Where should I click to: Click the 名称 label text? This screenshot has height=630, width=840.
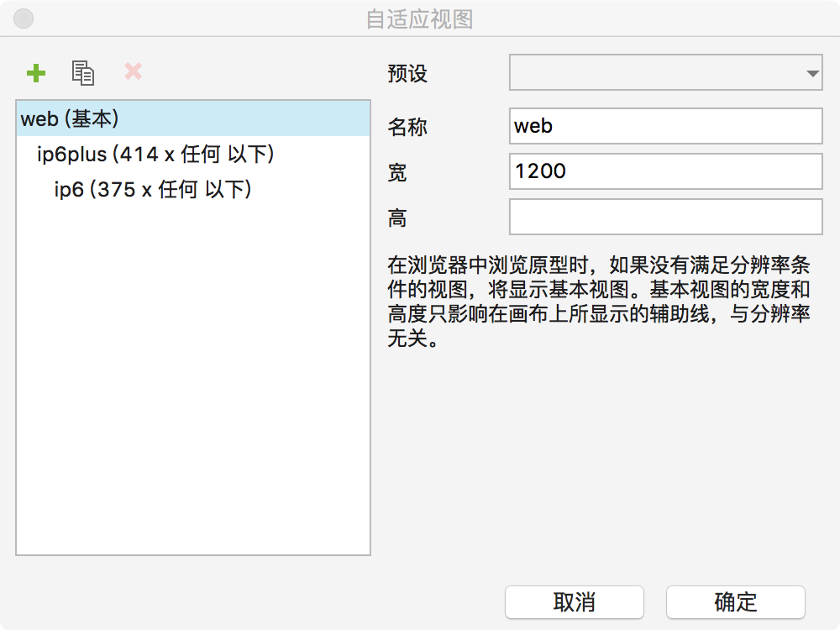click(407, 127)
